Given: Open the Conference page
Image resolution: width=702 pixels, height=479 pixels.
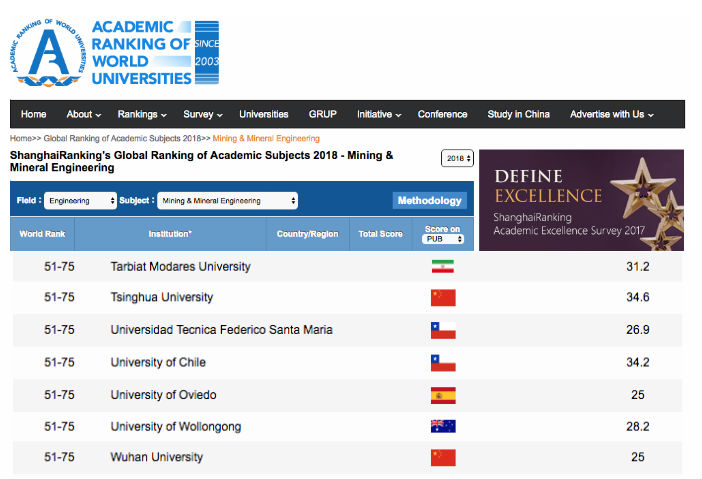Looking at the screenshot, I should 442,114.
